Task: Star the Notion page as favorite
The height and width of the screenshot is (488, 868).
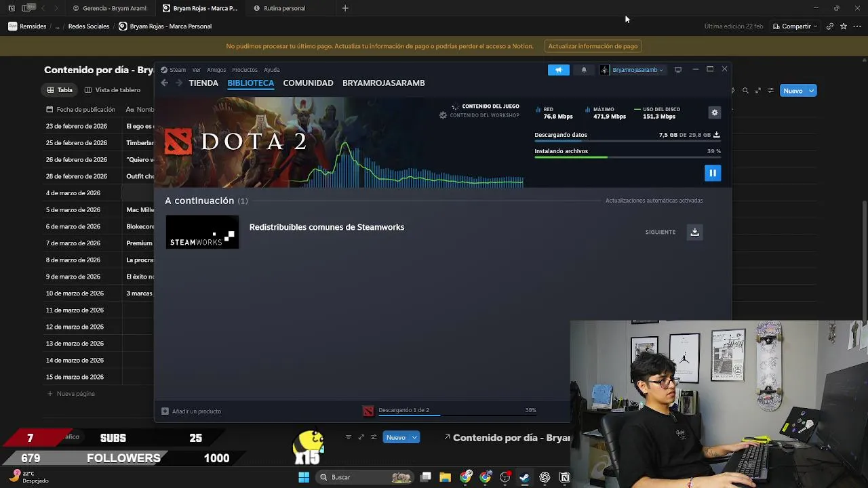Action: [x=844, y=26]
